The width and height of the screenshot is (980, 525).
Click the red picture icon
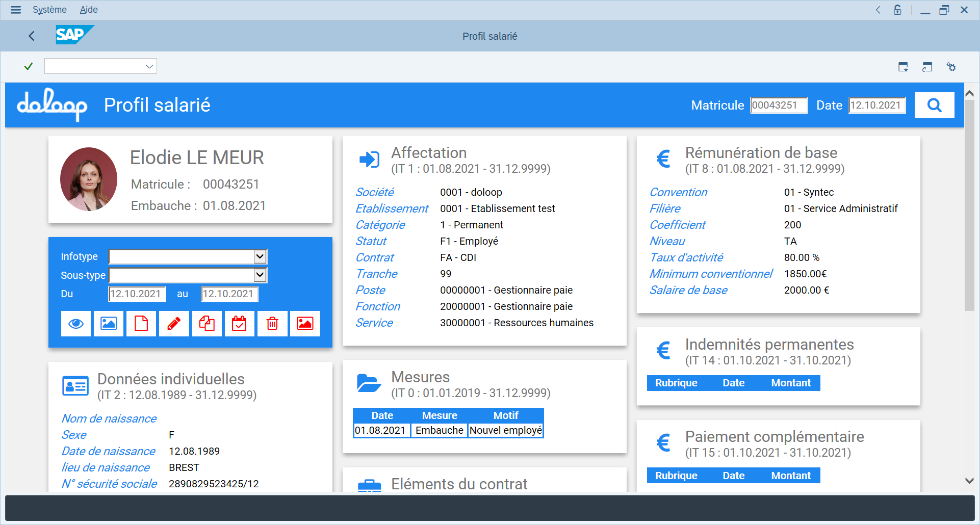point(305,324)
